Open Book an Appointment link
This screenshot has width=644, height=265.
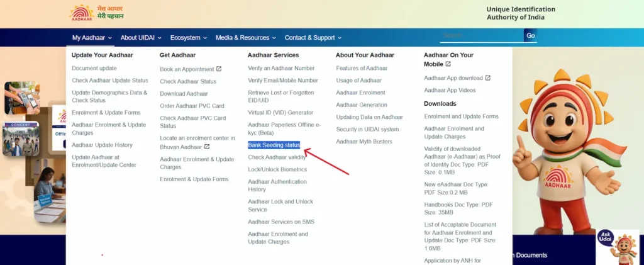coord(187,69)
